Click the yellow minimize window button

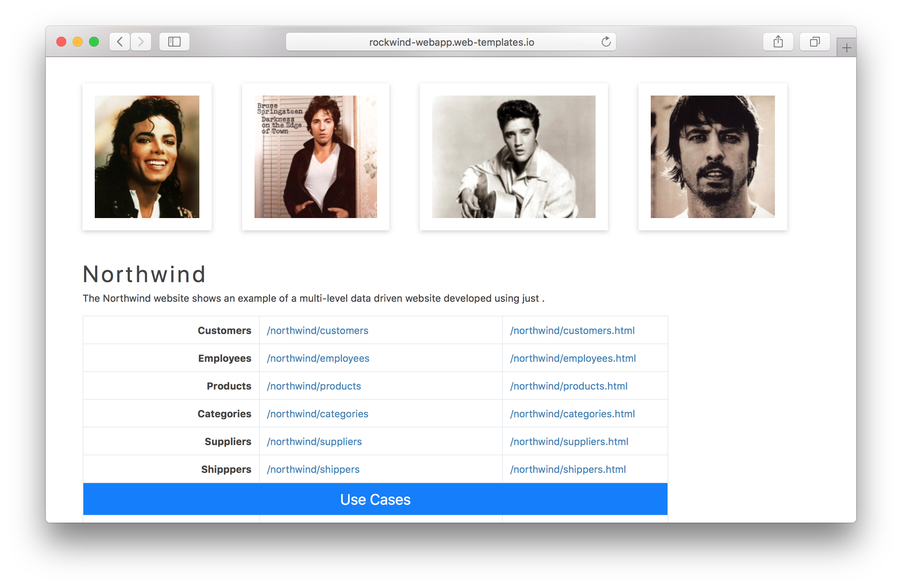coord(78,42)
